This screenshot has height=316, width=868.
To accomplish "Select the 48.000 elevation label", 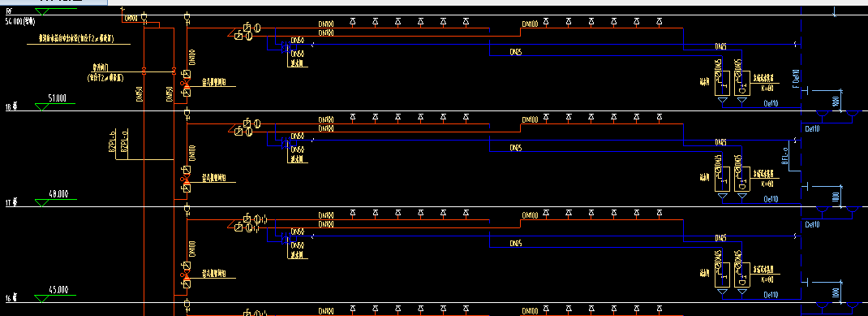I will (x=58, y=194).
